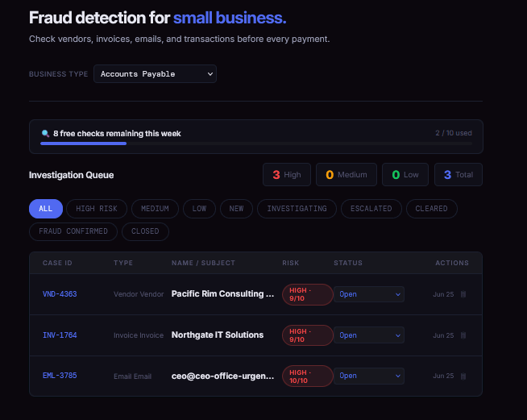Click the 3 High counter card
Viewport: 527px width, 420px height.
(x=287, y=174)
